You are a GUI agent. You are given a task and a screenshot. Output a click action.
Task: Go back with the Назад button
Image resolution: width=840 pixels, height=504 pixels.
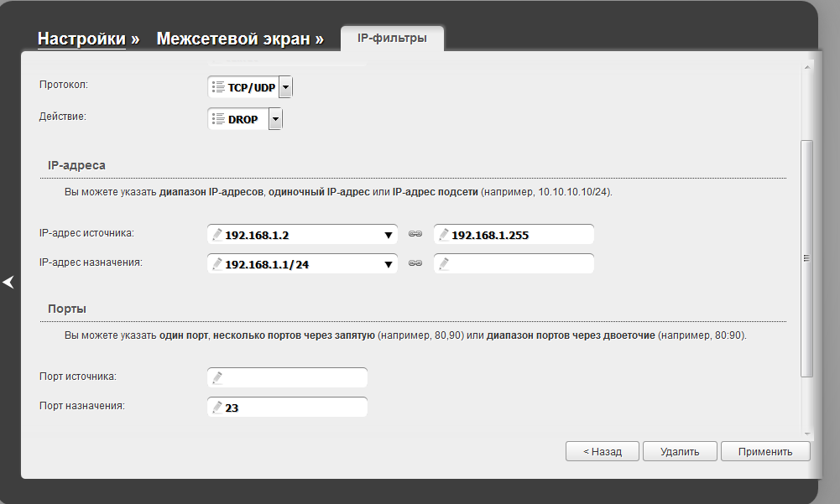(x=603, y=451)
